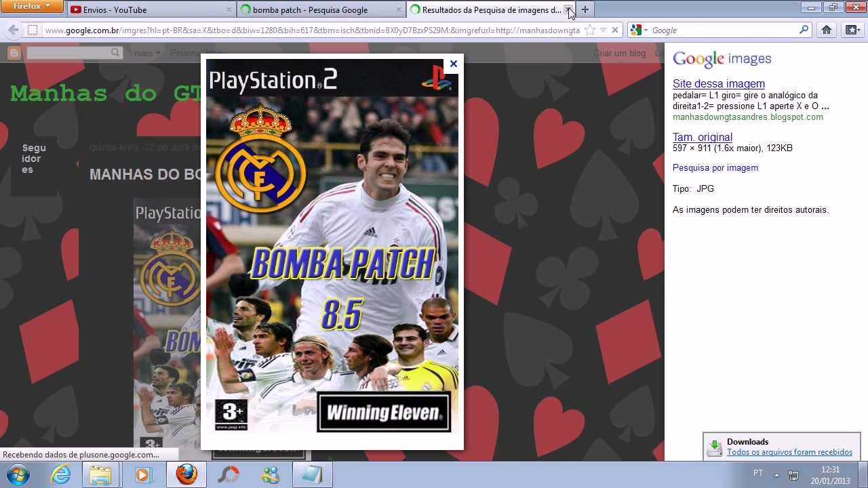Open the manhasdowngtasandres.blogspot.com link

[x=748, y=117]
